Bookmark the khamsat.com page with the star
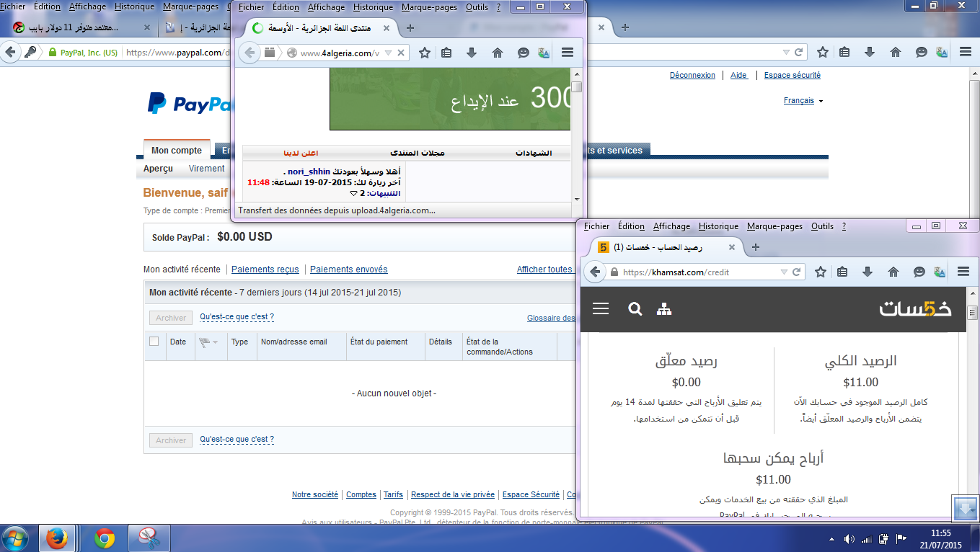This screenshot has height=552, width=980. (820, 272)
